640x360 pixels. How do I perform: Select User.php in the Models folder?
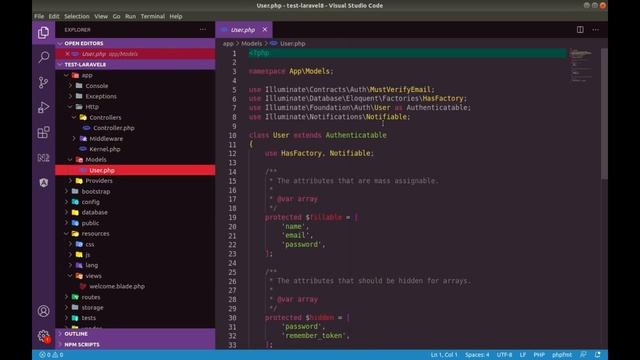coord(135,170)
